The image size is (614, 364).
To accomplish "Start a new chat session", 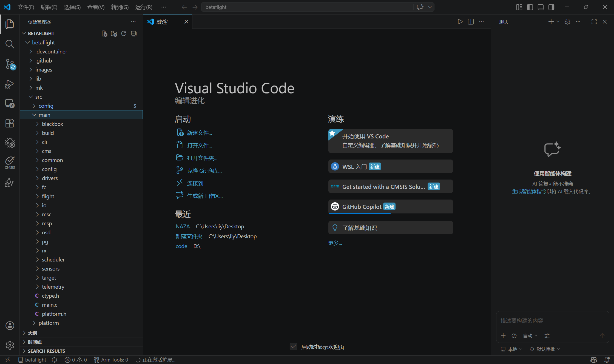I will [x=551, y=22].
